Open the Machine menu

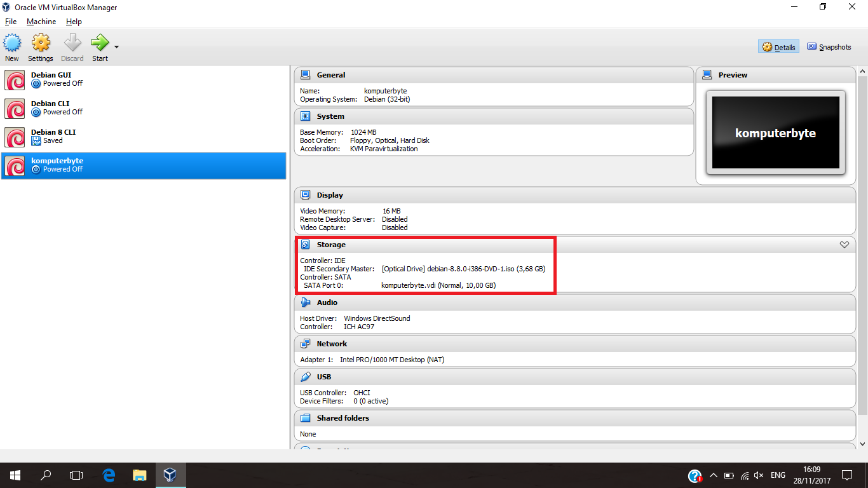pyautogui.click(x=41, y=21)
